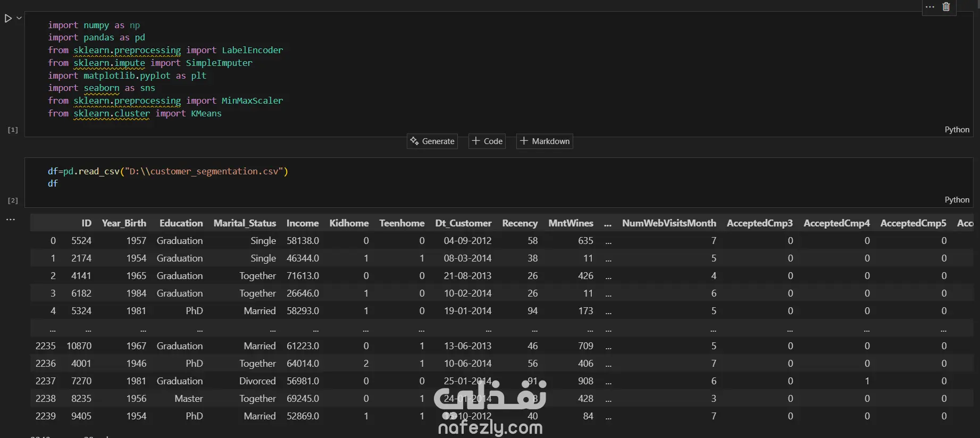Viewport: 980px width, 438px height.
Task: Click the 'import seaborn as sns' line
Action: pyautogui.click(x=102, y=88)
